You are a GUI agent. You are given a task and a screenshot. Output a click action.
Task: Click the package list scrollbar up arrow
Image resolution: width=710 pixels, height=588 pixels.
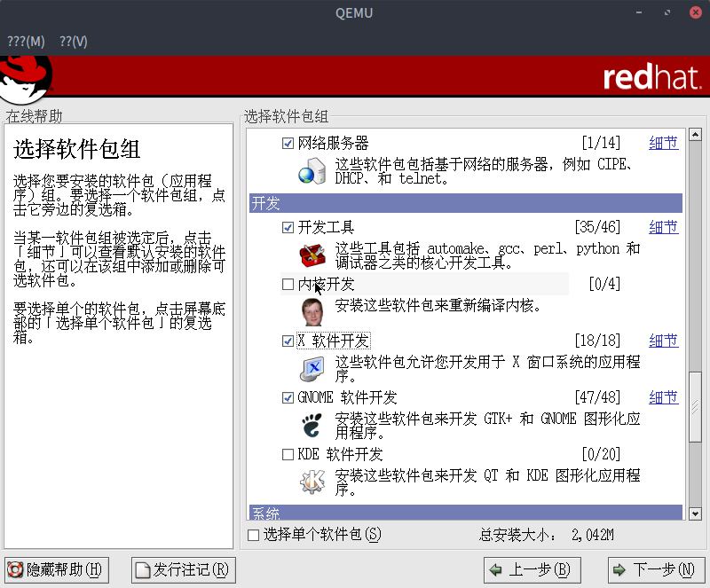pyautogui.click(x=695, y=135)
